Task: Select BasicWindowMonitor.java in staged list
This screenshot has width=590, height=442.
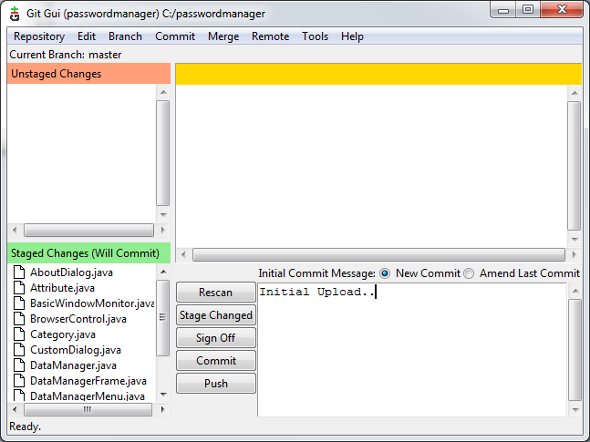Action: click(92, 303)
